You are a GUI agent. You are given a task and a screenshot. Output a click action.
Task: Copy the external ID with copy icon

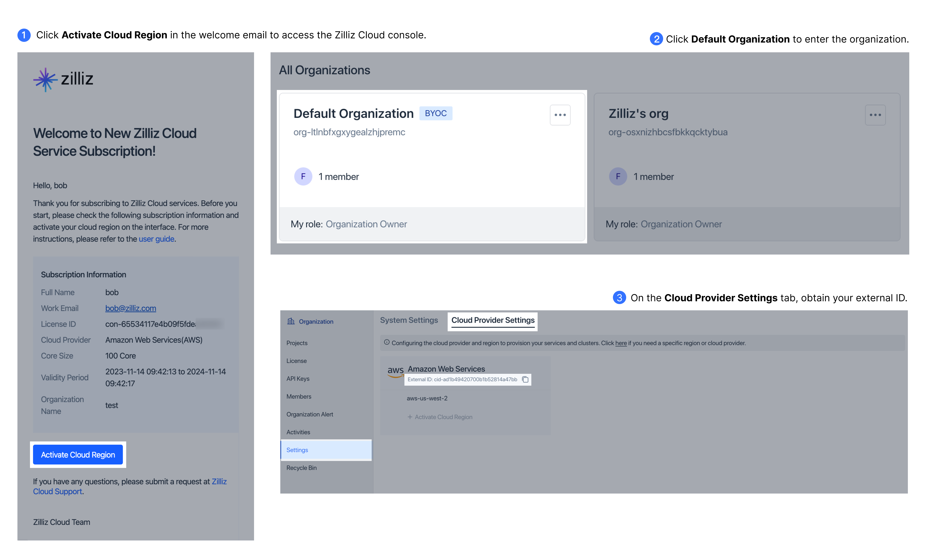(525, 379)
